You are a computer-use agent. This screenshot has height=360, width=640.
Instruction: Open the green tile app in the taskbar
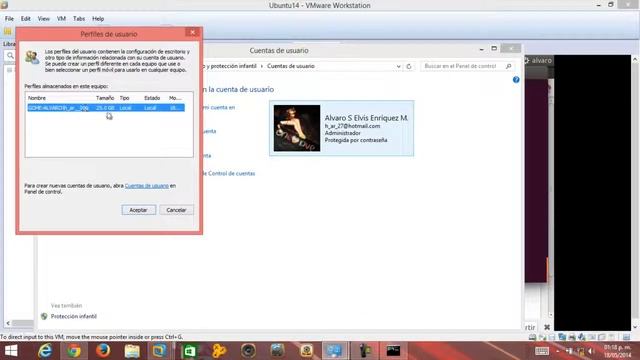coord(190,351)
